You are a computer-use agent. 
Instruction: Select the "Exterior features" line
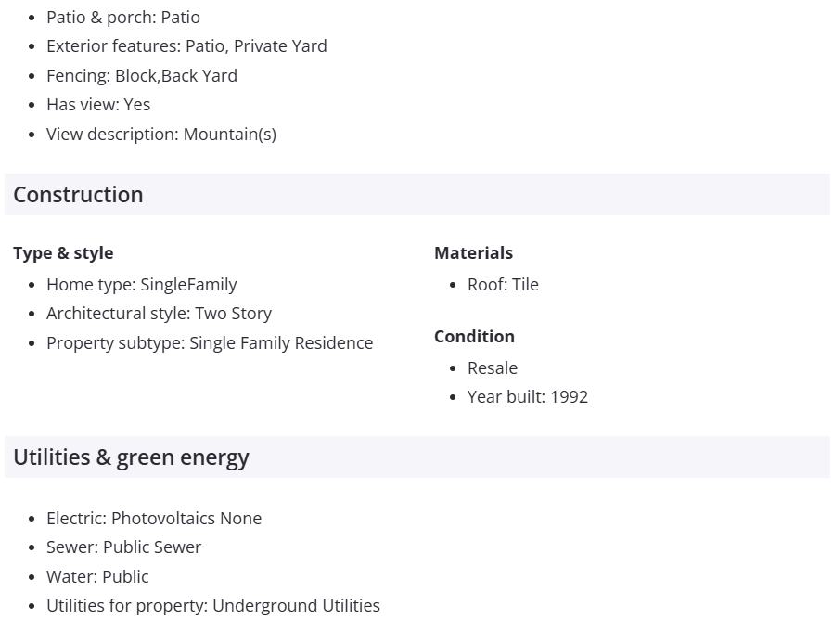(x=186, y=45)
